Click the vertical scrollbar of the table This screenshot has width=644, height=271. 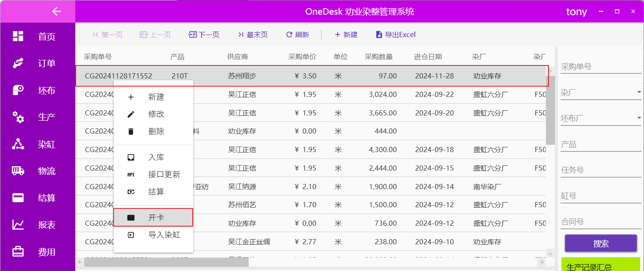550,111
